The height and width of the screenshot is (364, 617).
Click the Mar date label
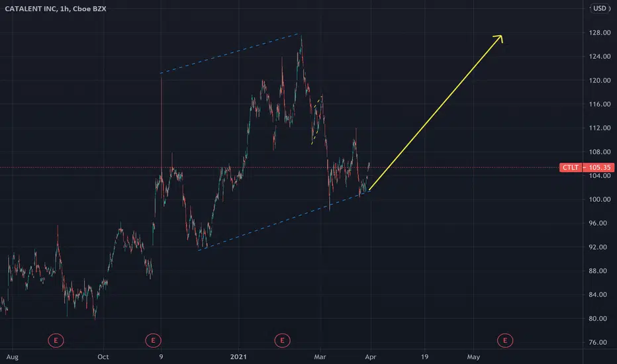(320, 357)
